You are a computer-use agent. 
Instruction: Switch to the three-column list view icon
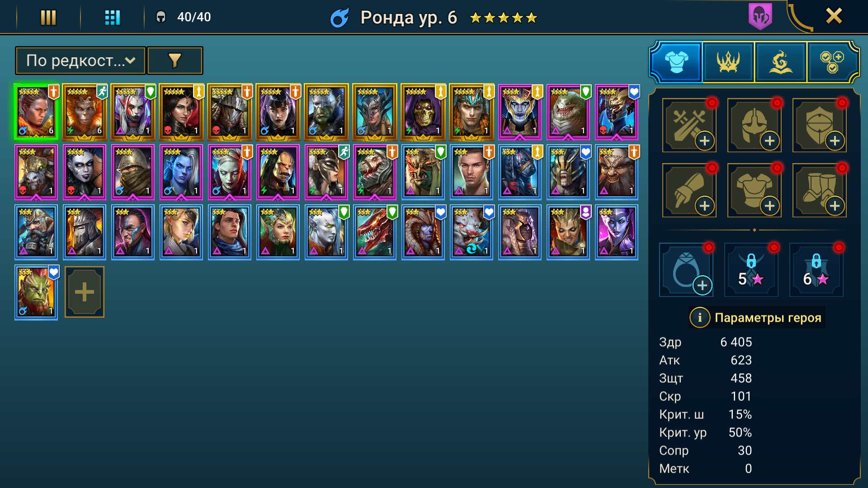tap(48, 18)
